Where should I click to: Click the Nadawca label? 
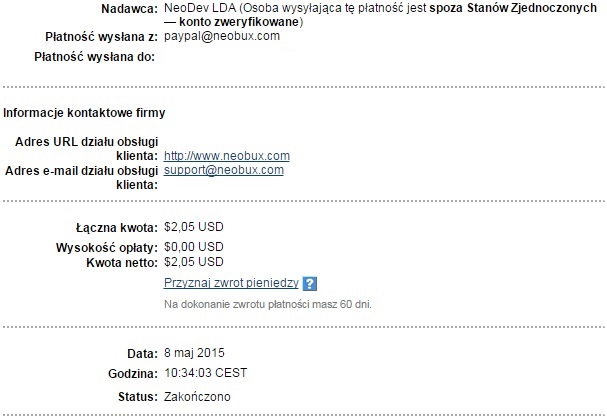[x=129, y=9]
